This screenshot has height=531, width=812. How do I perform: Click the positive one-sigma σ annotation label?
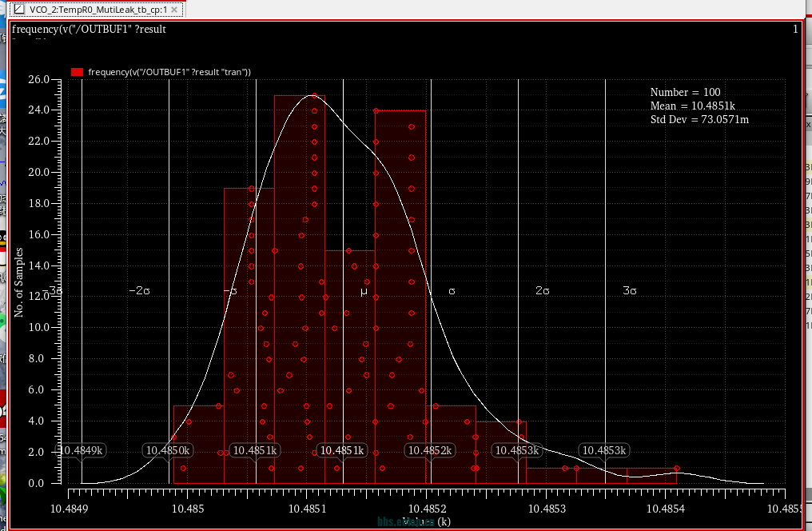452,291
